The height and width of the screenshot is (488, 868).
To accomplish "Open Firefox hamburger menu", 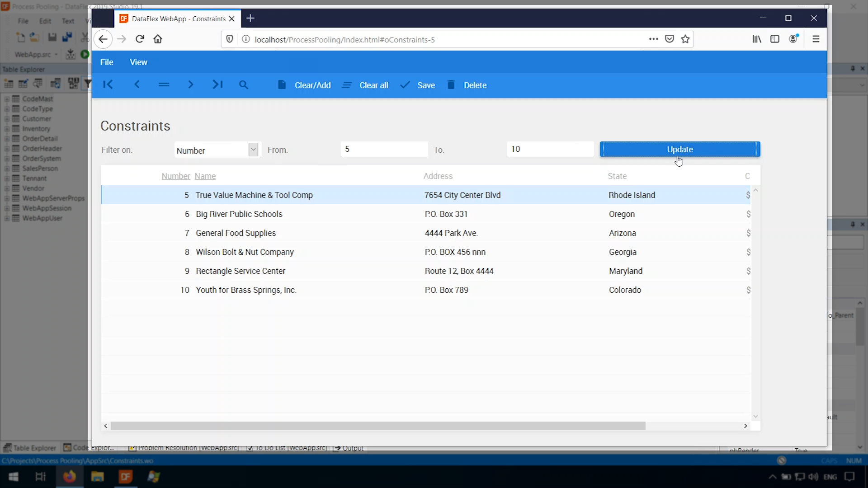I will [816, 39].
